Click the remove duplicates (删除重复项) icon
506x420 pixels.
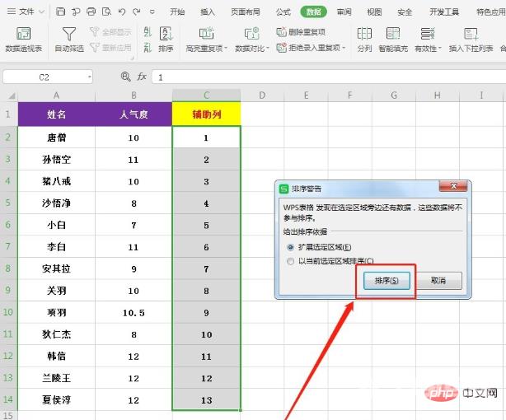(x=281, y=32)
